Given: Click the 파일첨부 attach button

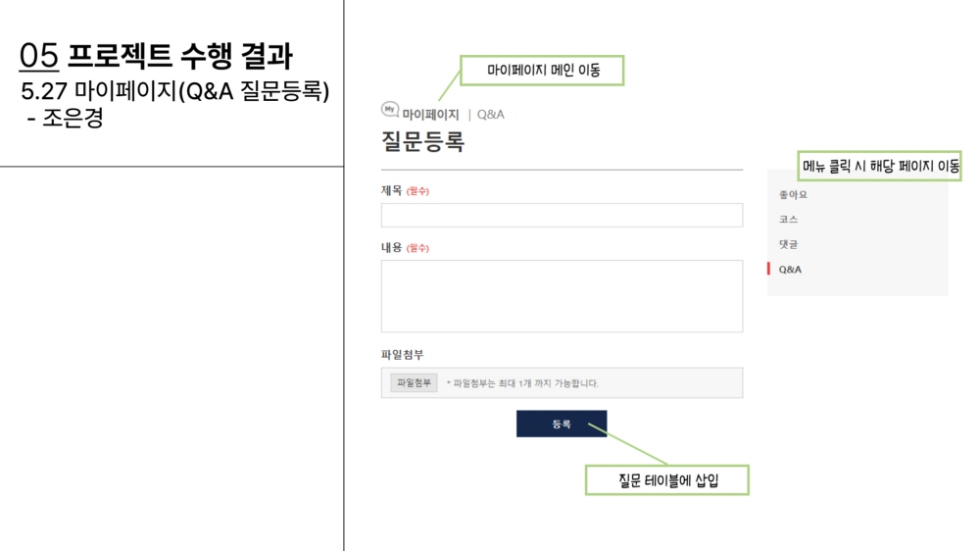Looking at the screenshot, I should tap(414, 382).
